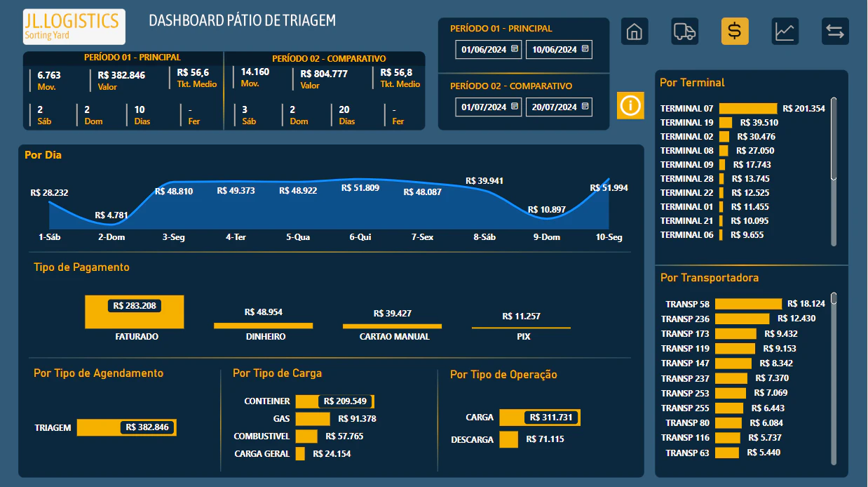Click the R$ 9.432 value for TRANSP 173

pos(781,334)
